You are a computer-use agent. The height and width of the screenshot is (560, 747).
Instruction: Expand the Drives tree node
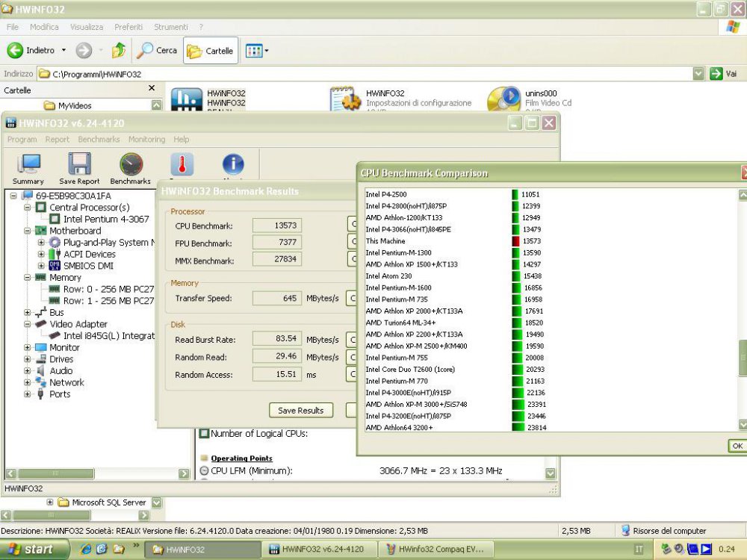[x=25, y=359]
